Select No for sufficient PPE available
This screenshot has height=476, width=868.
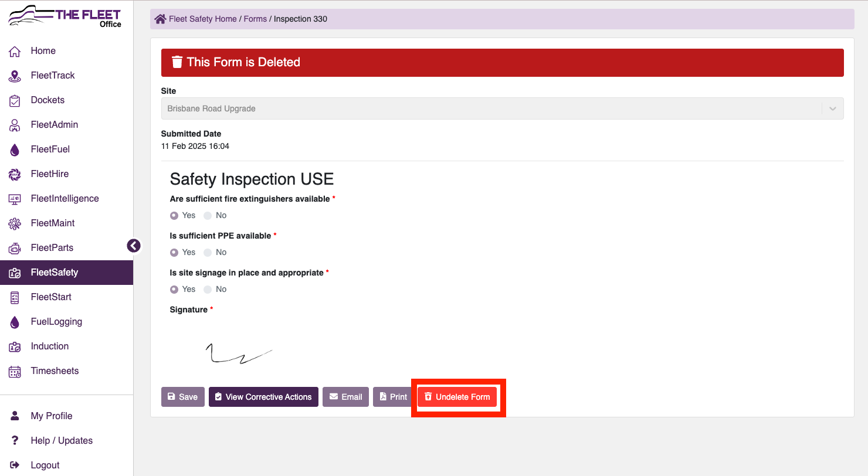click(208, 252)
